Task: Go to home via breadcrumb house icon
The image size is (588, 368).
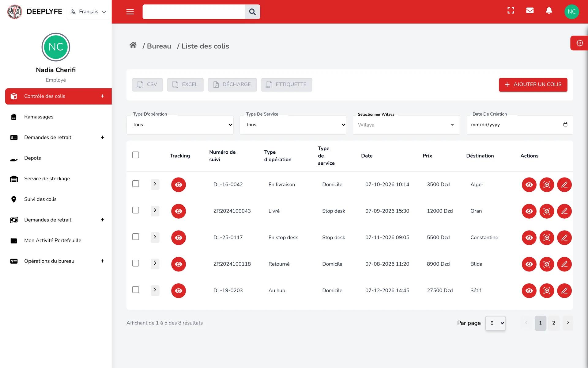Action: point(133,45)
